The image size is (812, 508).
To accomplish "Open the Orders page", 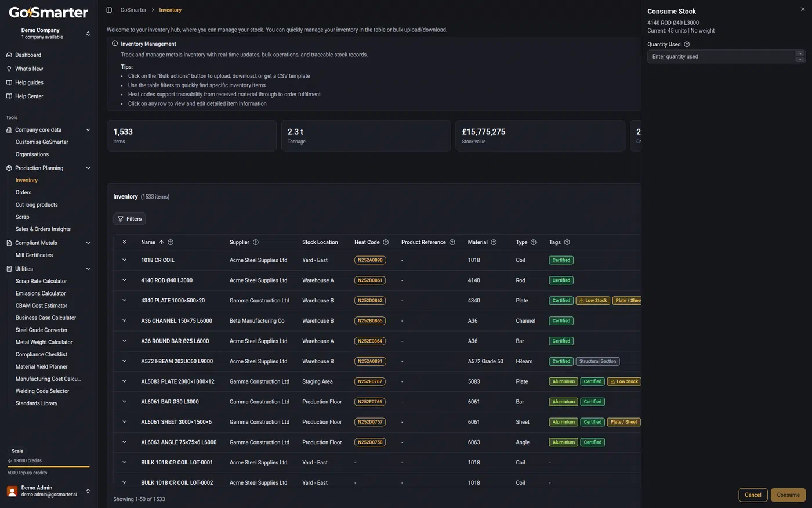I will [x=24, y=193].
